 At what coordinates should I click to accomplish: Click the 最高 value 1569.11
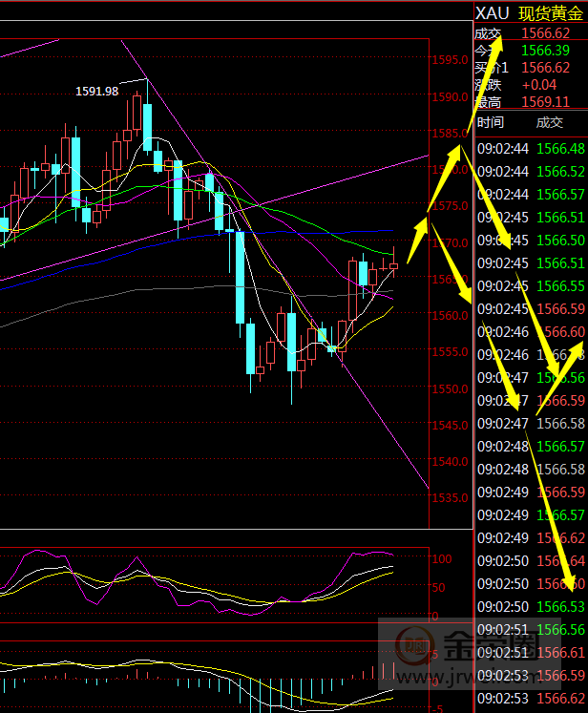point(545,102)
